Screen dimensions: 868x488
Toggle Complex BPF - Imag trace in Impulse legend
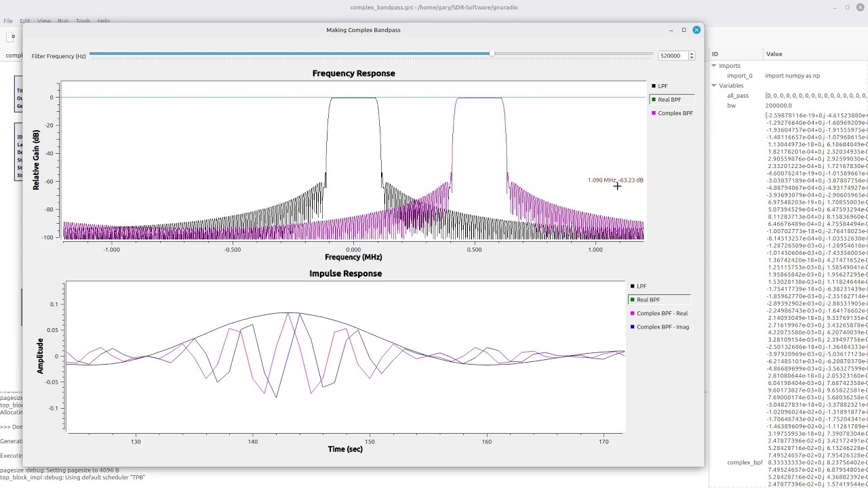[659, 327]
